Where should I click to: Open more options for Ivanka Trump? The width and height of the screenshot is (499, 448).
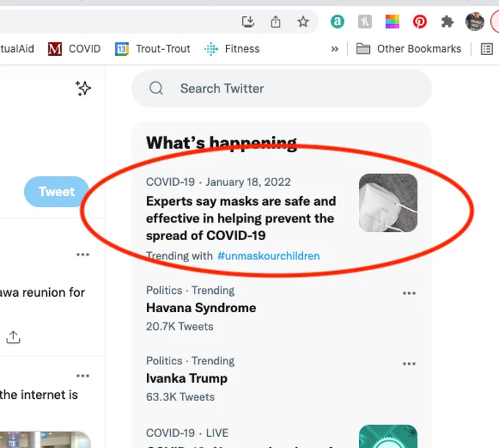click(x=409, y=364)
